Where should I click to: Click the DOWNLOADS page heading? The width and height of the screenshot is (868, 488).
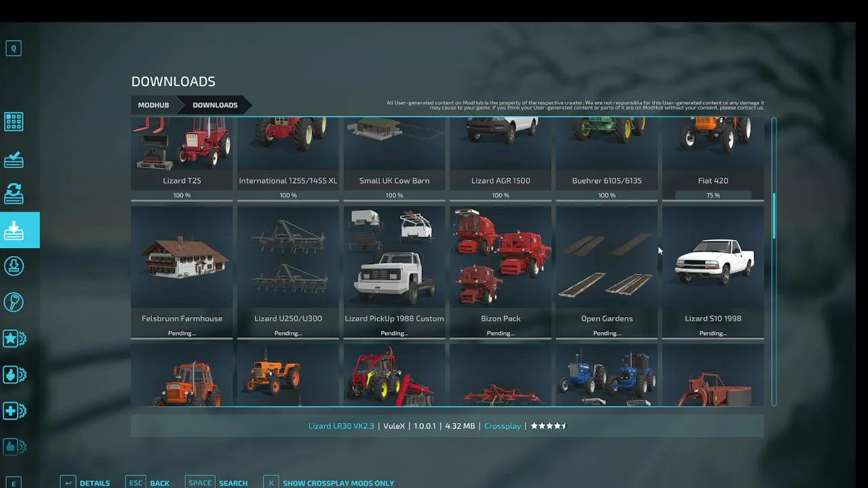[x=174, y=81]
